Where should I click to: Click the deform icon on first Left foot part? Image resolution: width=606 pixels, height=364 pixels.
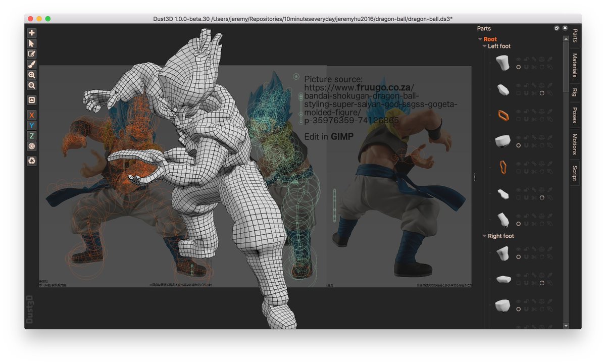(x=549, y=67)
